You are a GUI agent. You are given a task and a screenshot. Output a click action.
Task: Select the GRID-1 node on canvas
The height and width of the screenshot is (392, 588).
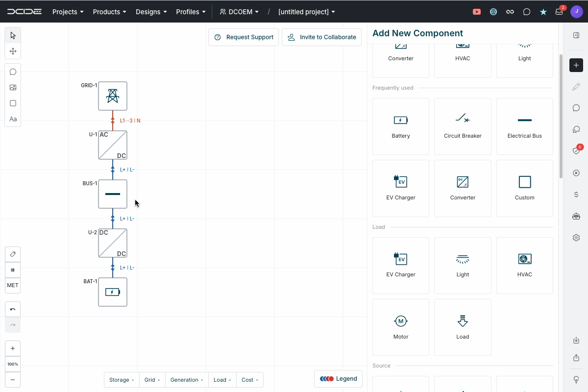tap(112, 96)
